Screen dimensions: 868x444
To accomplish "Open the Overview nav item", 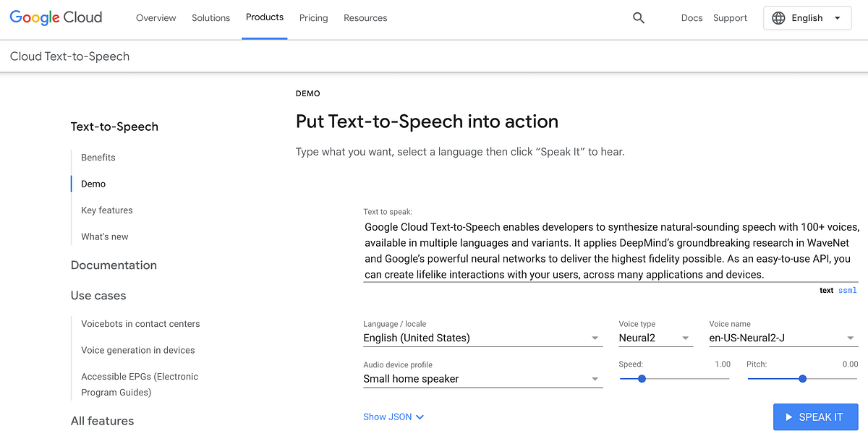I will 156,18.
